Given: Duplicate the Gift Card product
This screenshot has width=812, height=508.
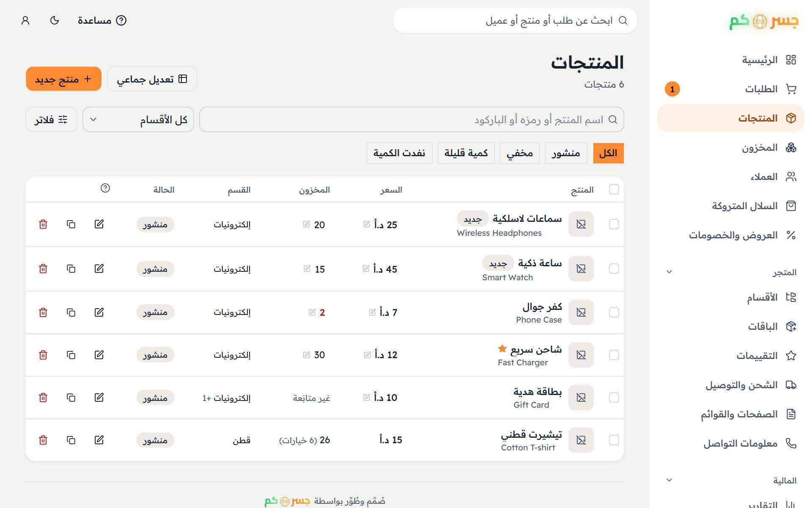Looking at the screenshot, I should point(71,398).
